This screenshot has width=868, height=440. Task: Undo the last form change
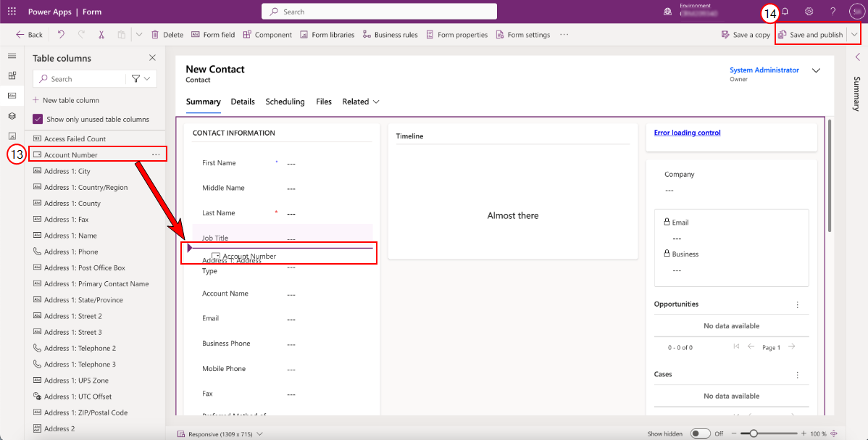[61, 34]
